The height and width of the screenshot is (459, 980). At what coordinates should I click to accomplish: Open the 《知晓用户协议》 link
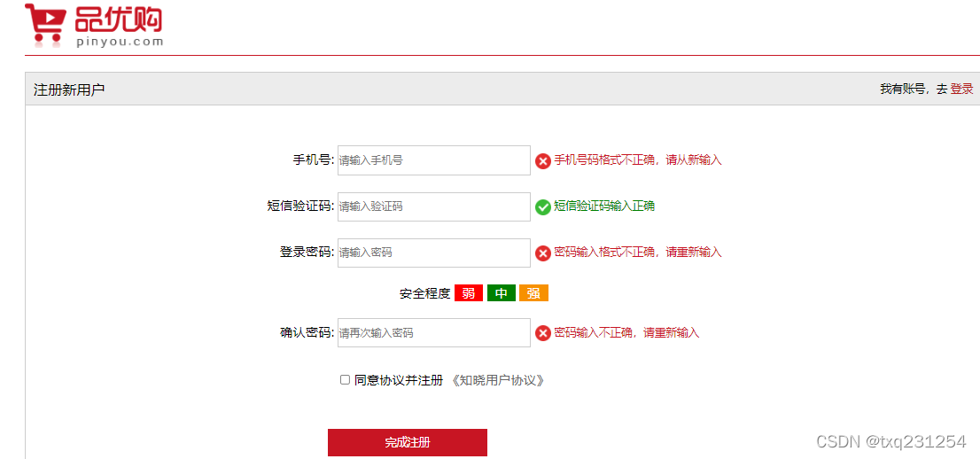point(497,380)
